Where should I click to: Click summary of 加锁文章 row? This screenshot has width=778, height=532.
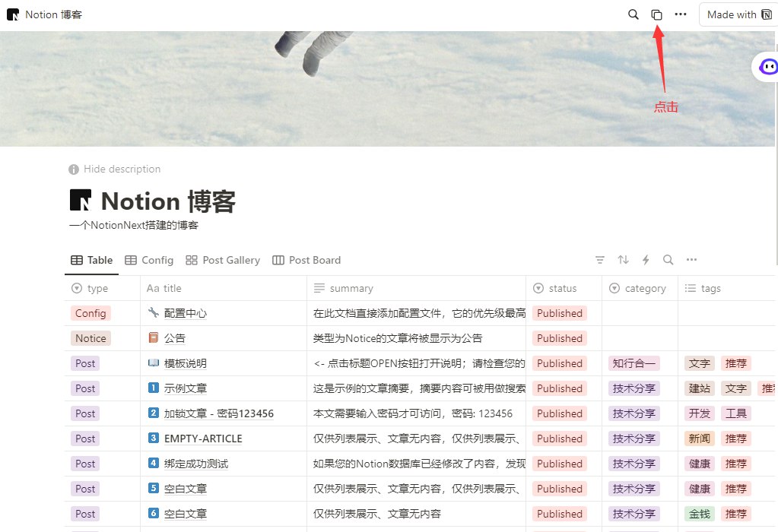(416, 413)
